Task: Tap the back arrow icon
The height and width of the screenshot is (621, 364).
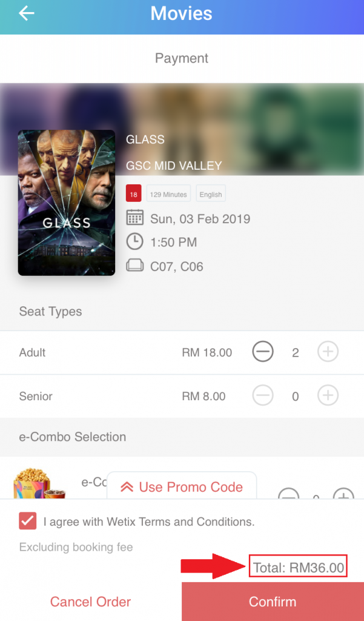Action: [27, 13]
